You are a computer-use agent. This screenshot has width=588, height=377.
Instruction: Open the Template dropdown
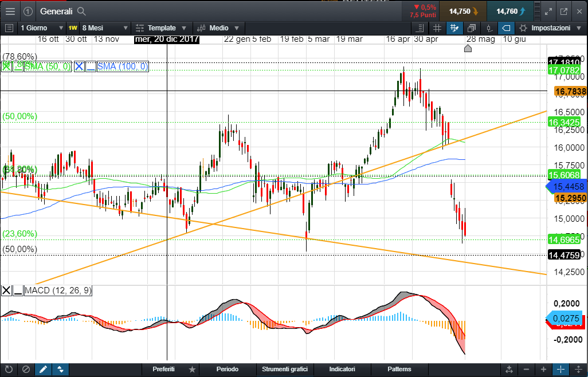tap(161, 28)
